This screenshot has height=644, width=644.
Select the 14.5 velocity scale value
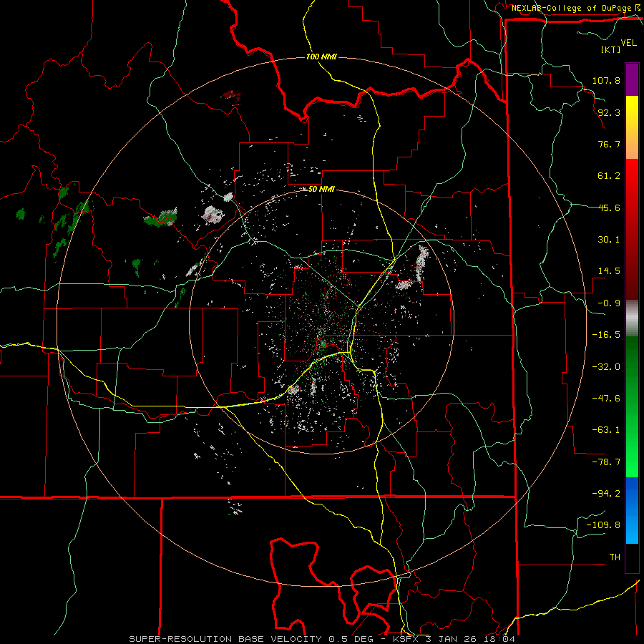(x=609, y=271)
